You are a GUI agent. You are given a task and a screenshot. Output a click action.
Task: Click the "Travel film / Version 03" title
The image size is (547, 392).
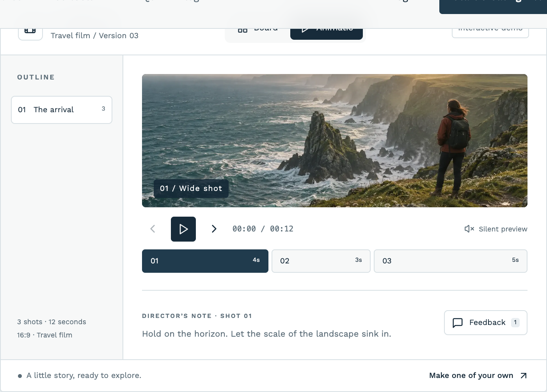(94, 36)
